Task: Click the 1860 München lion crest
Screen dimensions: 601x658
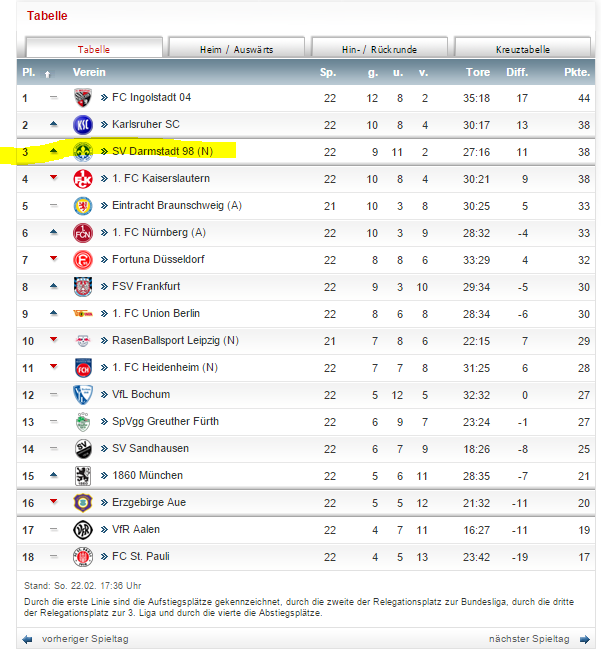Action: 83,476
